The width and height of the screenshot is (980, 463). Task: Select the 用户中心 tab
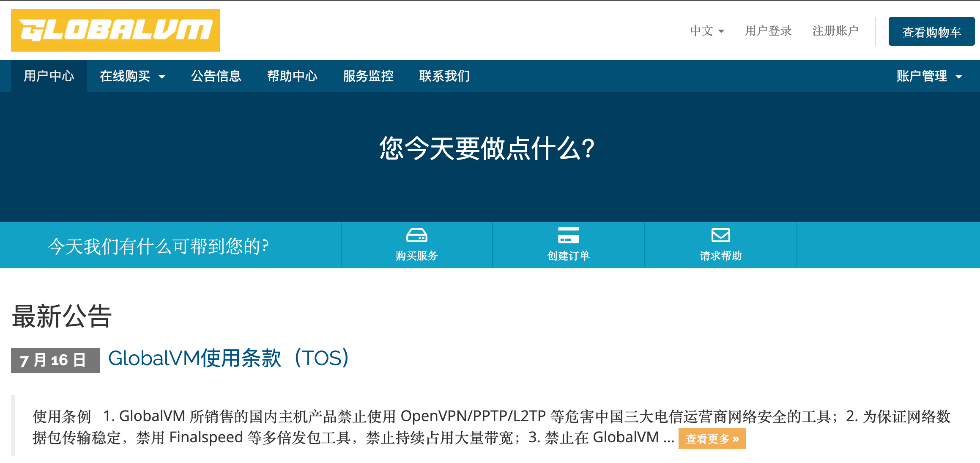tap(49, 76)
